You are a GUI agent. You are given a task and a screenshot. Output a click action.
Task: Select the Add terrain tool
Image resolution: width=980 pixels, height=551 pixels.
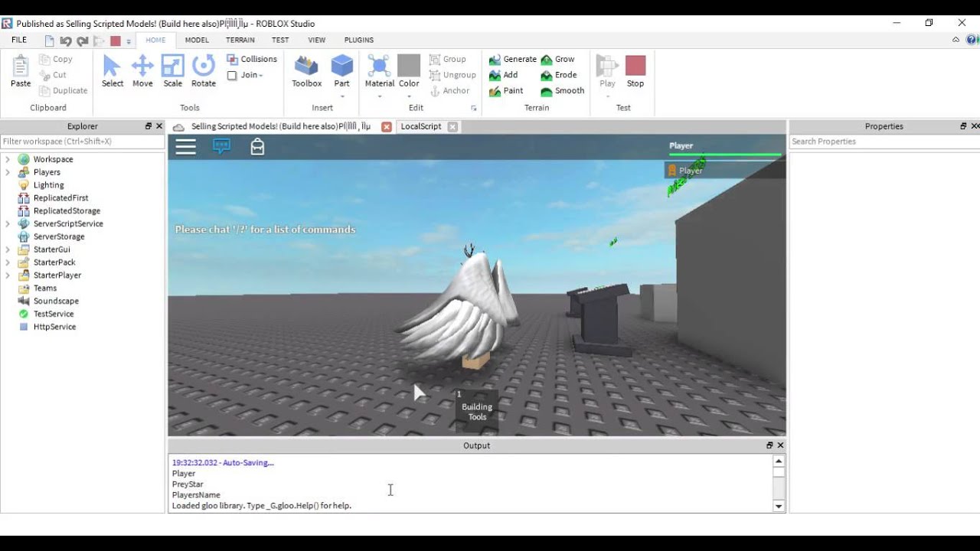click(x=504, y=75)
